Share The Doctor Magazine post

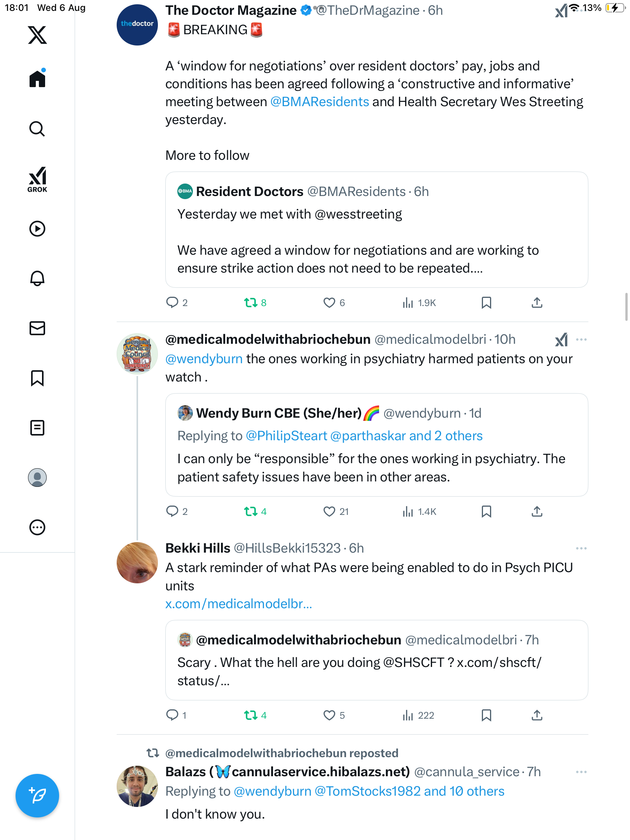coord(537,303)
